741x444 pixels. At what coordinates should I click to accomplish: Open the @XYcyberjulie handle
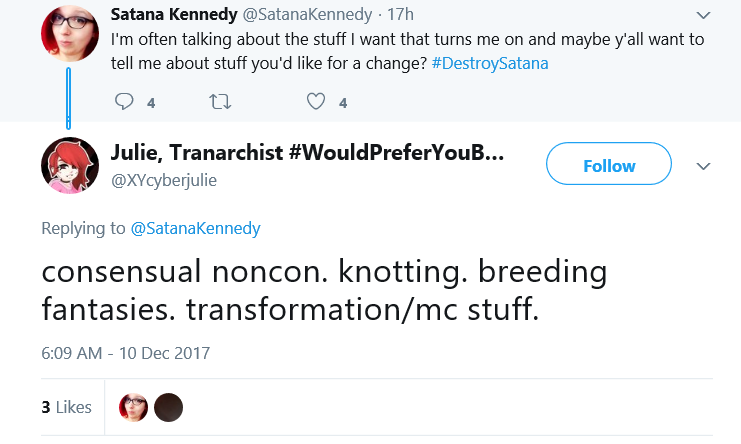pyautogui.click(x=164, y=180)
